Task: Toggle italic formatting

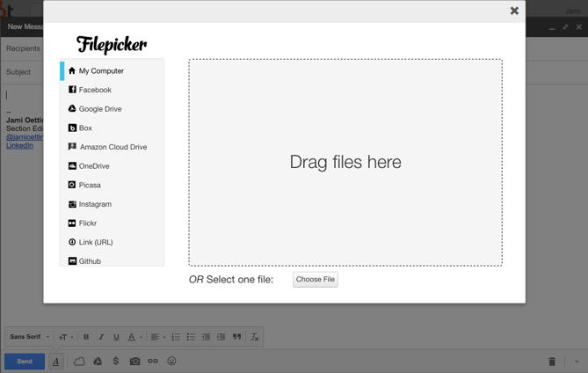Action: pyautogui.click(x=101, y=337)
